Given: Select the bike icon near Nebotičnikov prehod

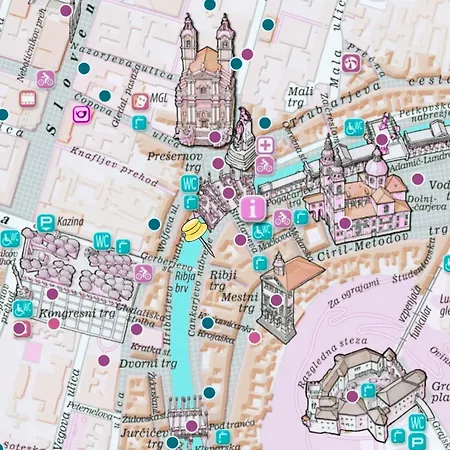Looking at the screenshot, I should point(46,79).
